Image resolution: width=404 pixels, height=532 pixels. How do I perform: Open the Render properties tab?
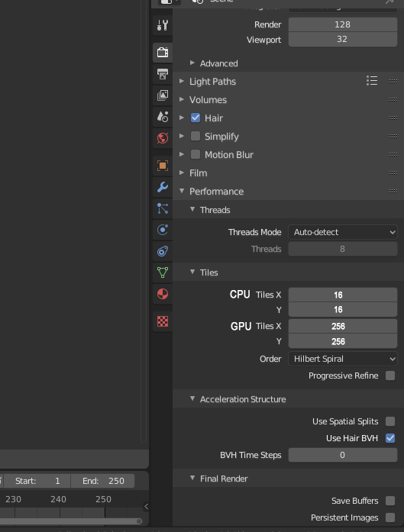tap(163, 53)
